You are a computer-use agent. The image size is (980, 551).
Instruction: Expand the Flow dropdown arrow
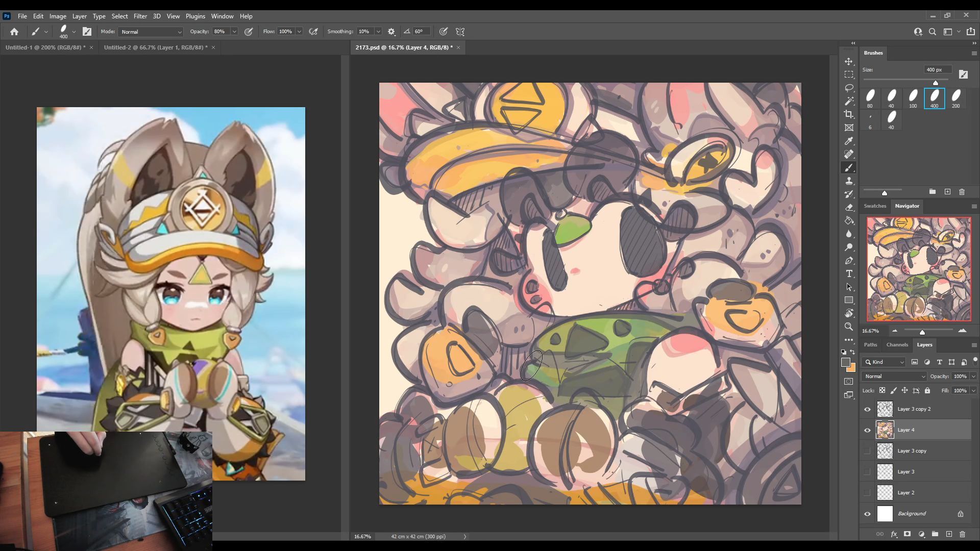[x=299, y=32]
